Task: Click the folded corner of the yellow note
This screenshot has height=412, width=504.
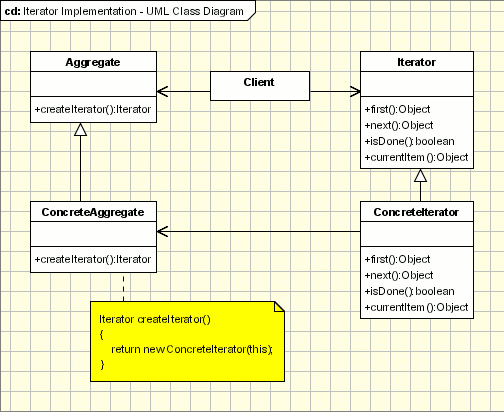Action: tap(279, 307)
